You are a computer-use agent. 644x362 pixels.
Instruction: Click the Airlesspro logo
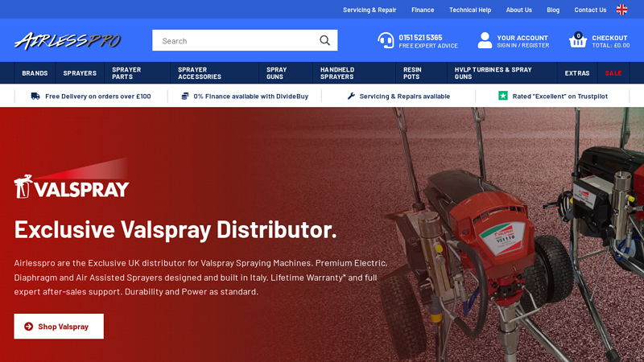[68, 41]
